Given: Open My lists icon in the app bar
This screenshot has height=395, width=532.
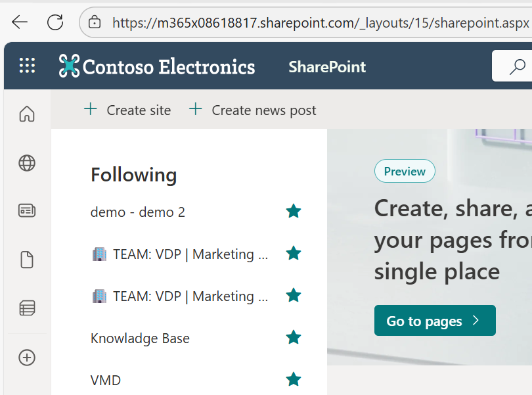Looking at the screenshot, I should click(27, 308).
